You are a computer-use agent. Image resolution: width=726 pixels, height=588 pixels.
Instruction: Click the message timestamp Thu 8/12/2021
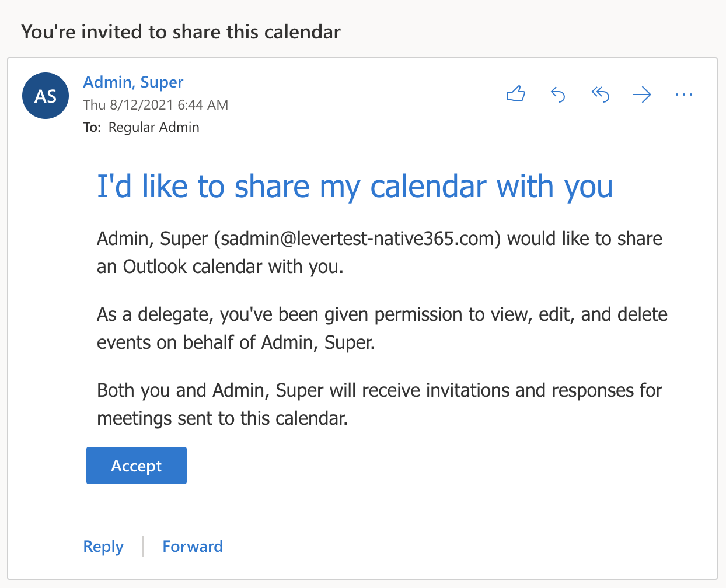click(x=155, y=105)
